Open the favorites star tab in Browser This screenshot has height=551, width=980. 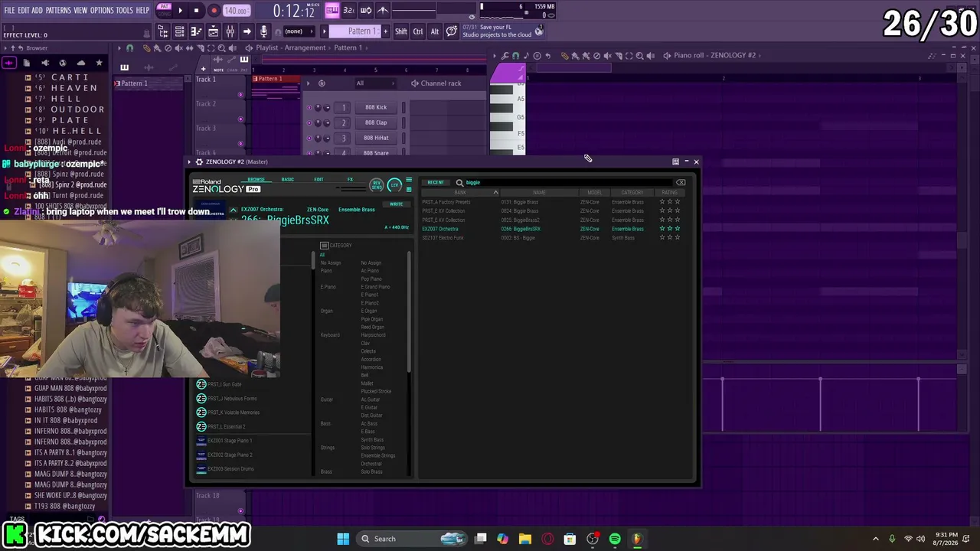(x=99, y=63)
